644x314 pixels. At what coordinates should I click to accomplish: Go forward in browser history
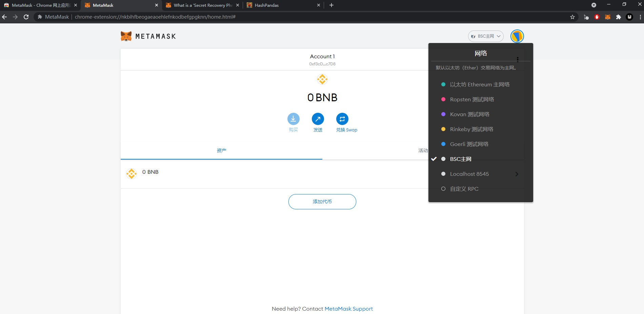15,17
